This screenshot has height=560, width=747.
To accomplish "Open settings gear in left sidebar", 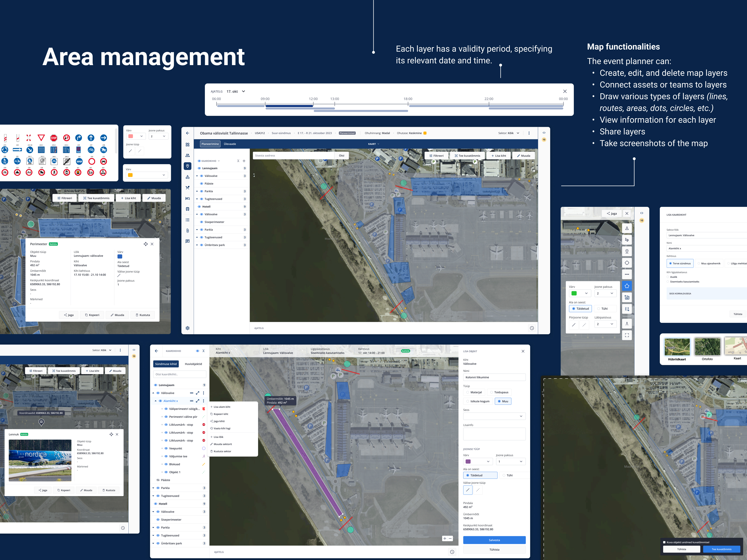I will pyautogui.click(x=187, y=328).
